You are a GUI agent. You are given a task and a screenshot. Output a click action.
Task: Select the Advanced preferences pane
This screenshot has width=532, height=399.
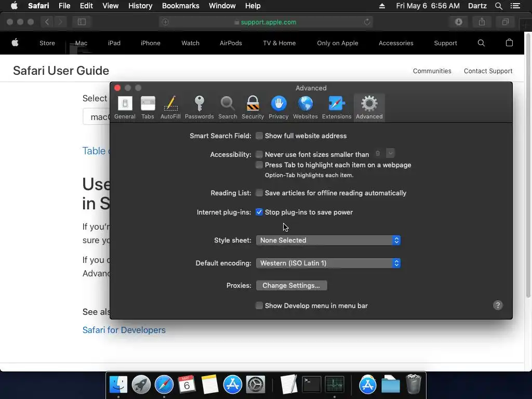(369, 108)
